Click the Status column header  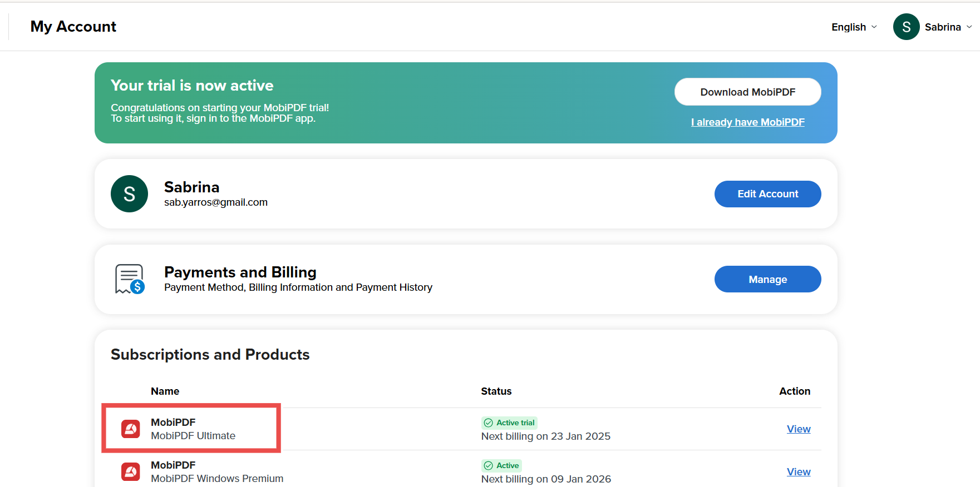tap(496, 391)
